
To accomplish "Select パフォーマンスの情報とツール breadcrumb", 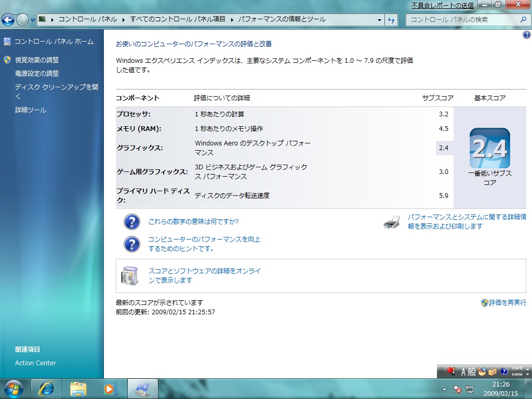I will tap(282, 19).
